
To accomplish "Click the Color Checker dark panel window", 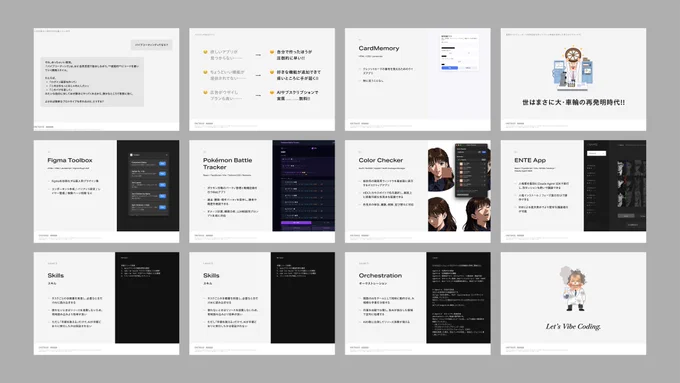I will (x=471, y=170).
